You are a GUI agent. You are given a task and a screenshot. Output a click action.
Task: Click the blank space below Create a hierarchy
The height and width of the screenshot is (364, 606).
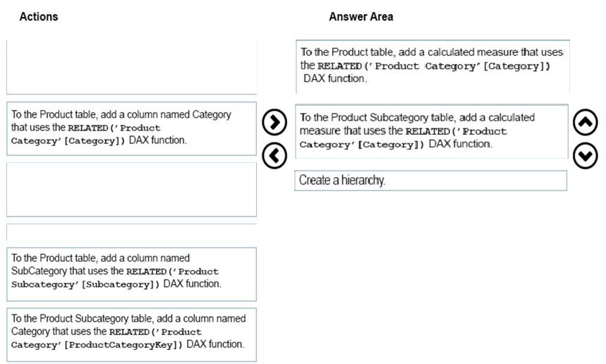tap(430, 270)
